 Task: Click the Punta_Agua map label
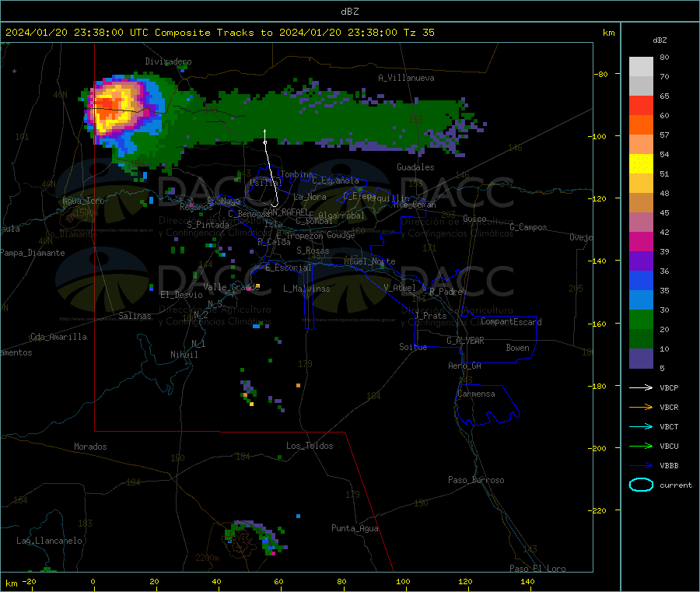[355, 528]
